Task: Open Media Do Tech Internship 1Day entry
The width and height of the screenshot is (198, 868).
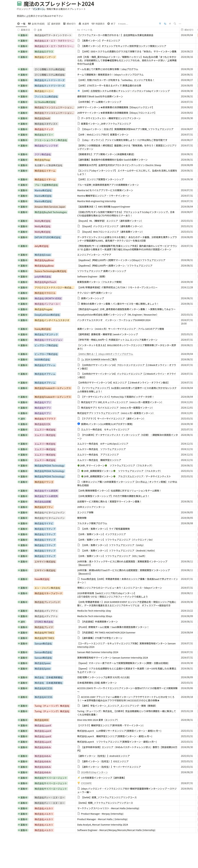Action: [94, 611]
